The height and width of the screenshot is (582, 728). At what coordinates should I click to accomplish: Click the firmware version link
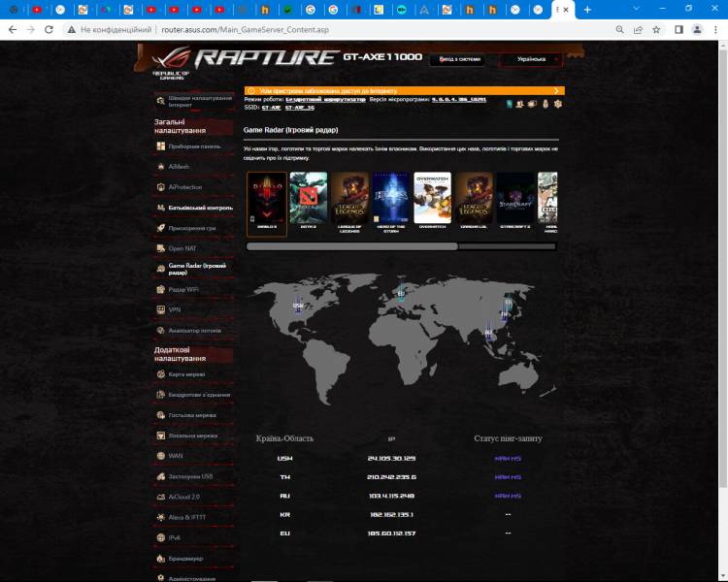459,99
